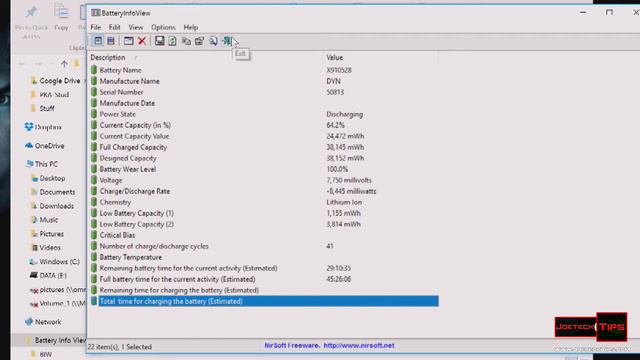
Task: Open Properties toolbar icon
Action: pos(199,40)
